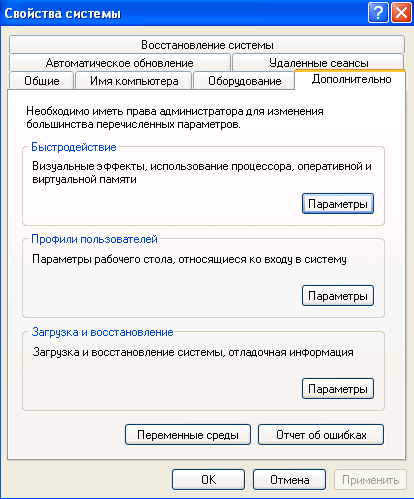Screen dimensions: 414x499
Task: Click the Визуальные эффекты description text
Action: point(202,173)
